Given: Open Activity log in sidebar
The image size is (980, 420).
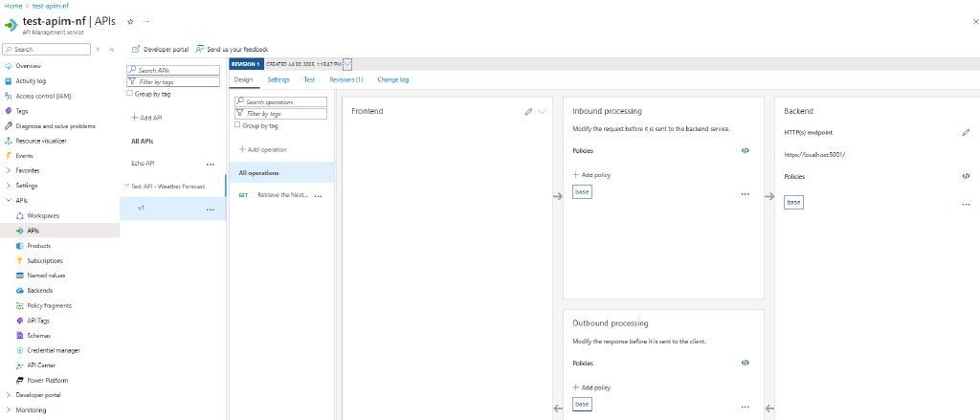Looking at the screenshot, I should [x=31, y=80].
